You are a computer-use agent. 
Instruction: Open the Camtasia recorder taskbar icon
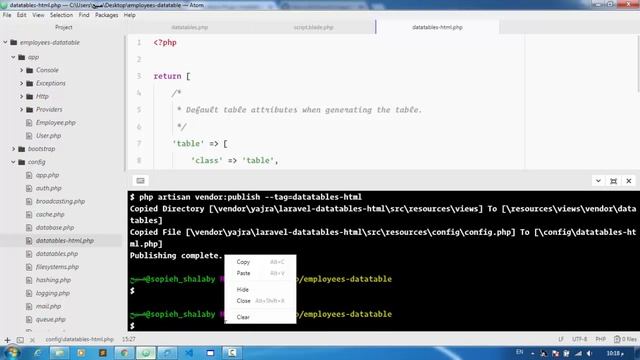click(232, 353)
